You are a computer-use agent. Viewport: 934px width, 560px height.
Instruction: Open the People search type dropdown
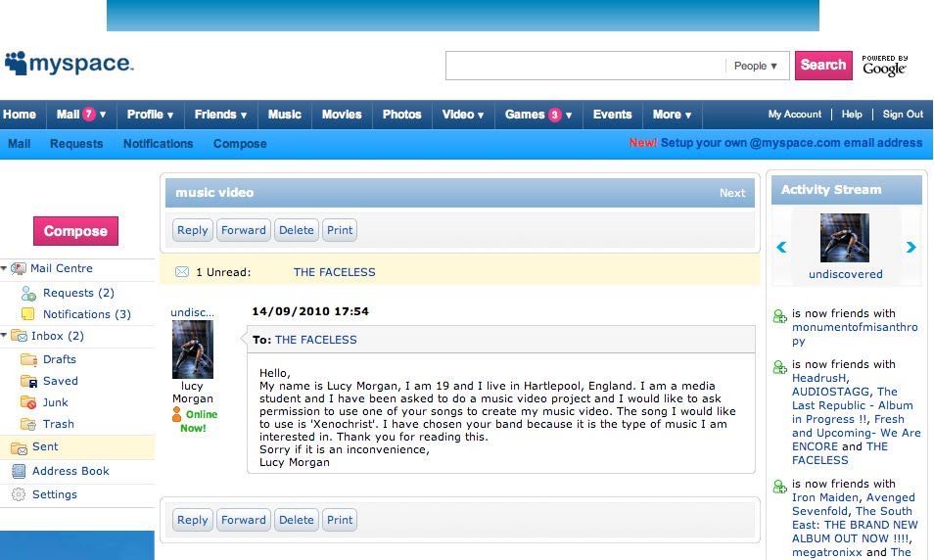[x=756, y=66]
